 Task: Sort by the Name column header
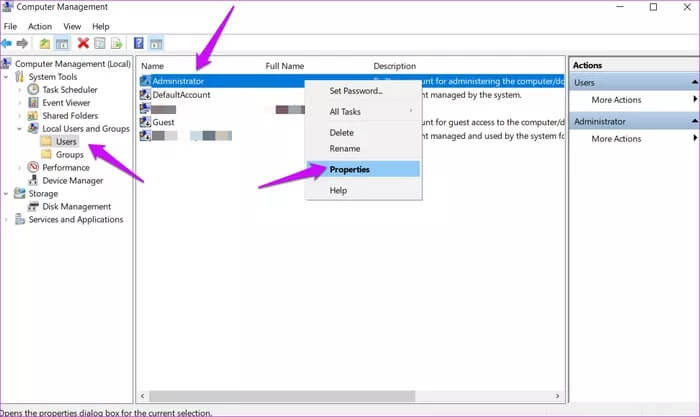point(152,66)
